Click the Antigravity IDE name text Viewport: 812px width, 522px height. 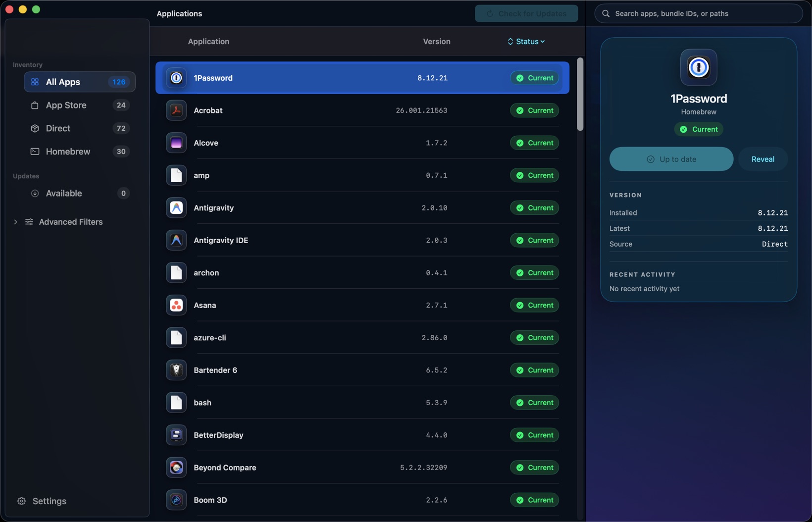click(x=221, y=240)
